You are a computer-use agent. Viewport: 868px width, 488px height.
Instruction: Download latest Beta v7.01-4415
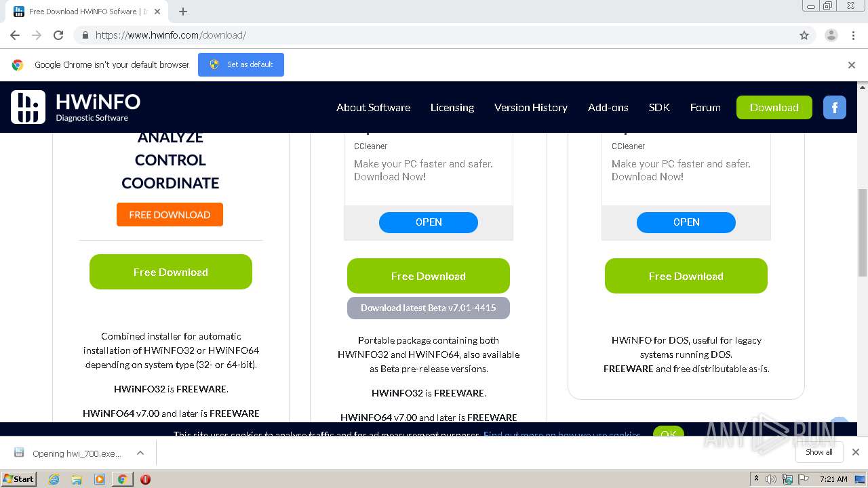point(429,308)
